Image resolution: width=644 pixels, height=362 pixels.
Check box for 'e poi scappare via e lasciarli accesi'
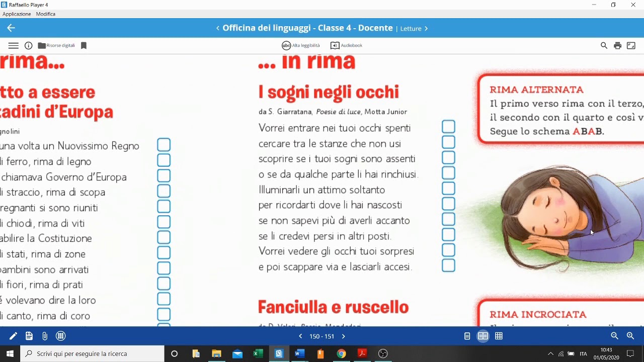[448, 265]
